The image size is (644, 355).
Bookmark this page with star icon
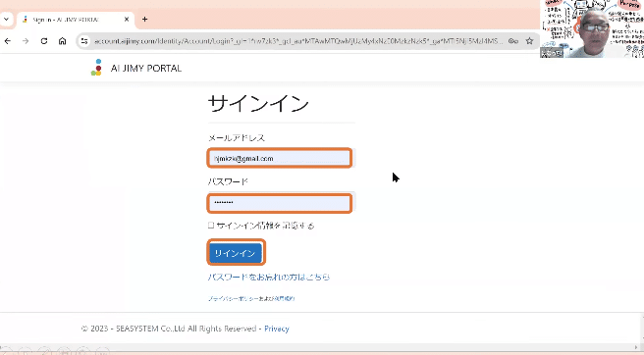click(x=530, y=41)
